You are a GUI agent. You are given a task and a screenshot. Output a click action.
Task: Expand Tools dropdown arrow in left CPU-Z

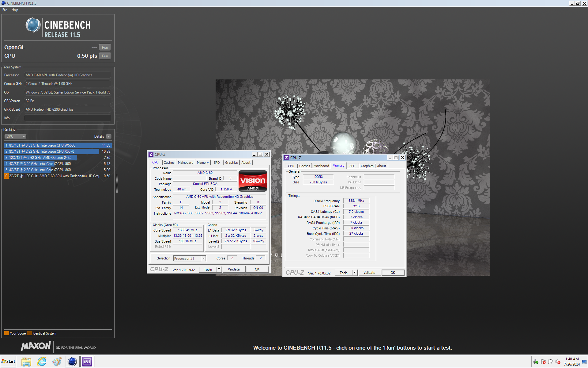coord(219,269)
